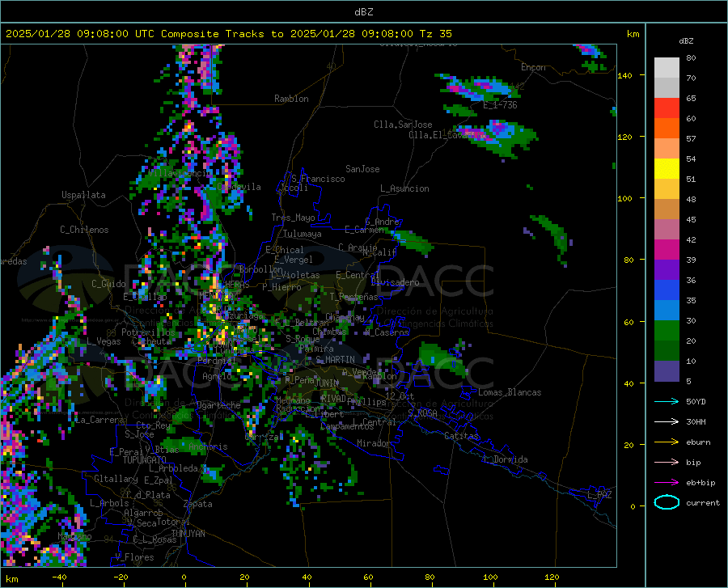Click the 'Gltallary' map label
728x588 pixels.
pyautogui.click(x=116, y=479)
